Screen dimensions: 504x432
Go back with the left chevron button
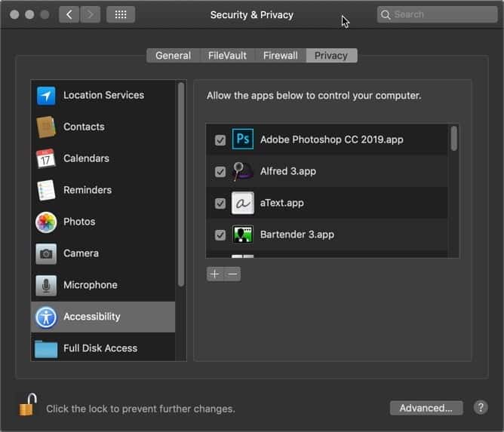[69, 14]
